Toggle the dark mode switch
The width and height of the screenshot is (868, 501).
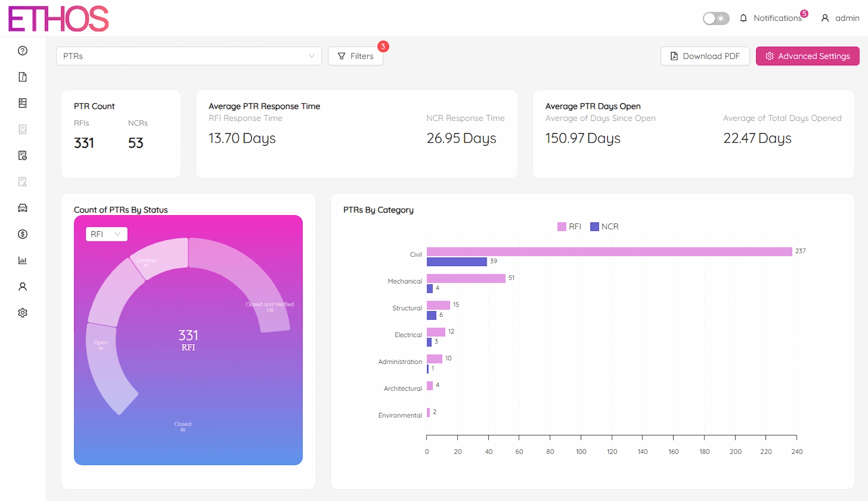coord(716,18)
